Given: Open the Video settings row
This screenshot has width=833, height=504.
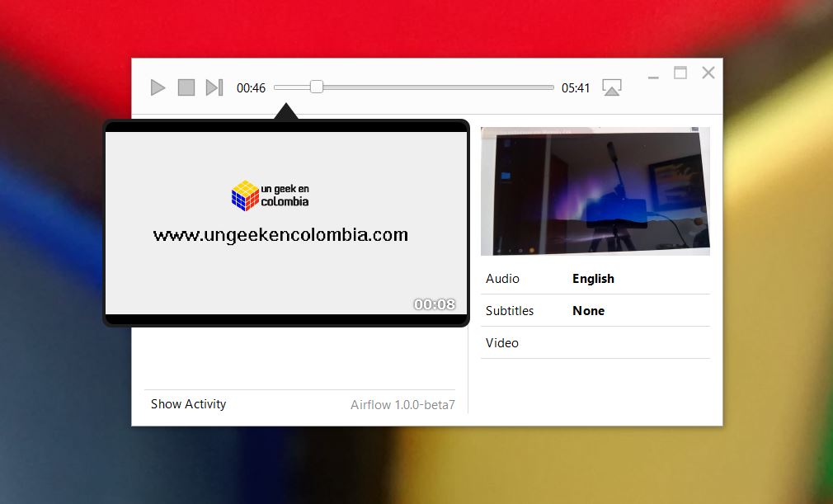Looking at the screenshot, I should tap(595, 342).
